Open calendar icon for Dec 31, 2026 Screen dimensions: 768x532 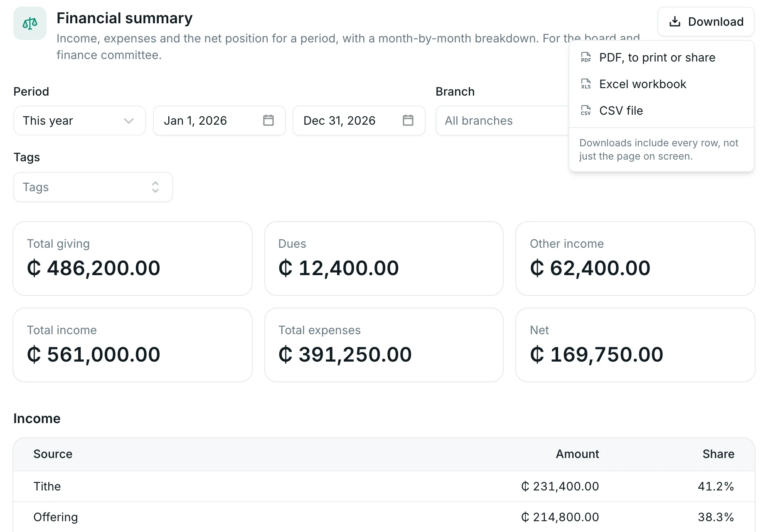point(408,121)
